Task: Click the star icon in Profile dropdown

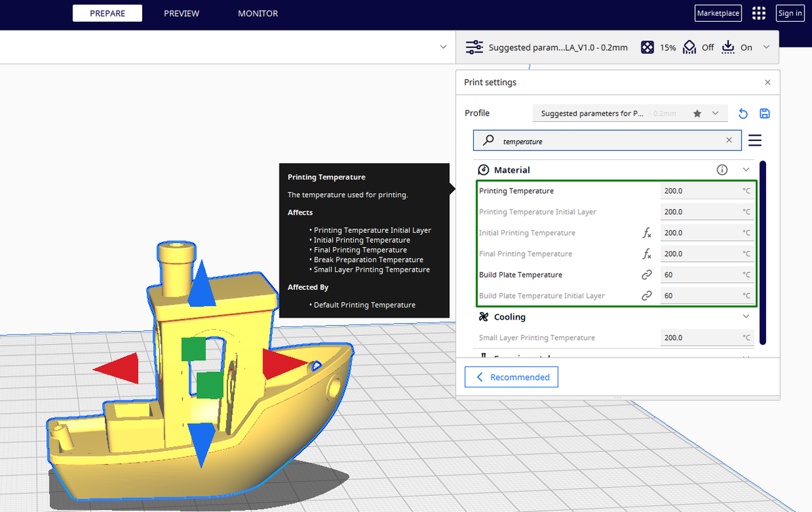Action: (x=698, y=114)
